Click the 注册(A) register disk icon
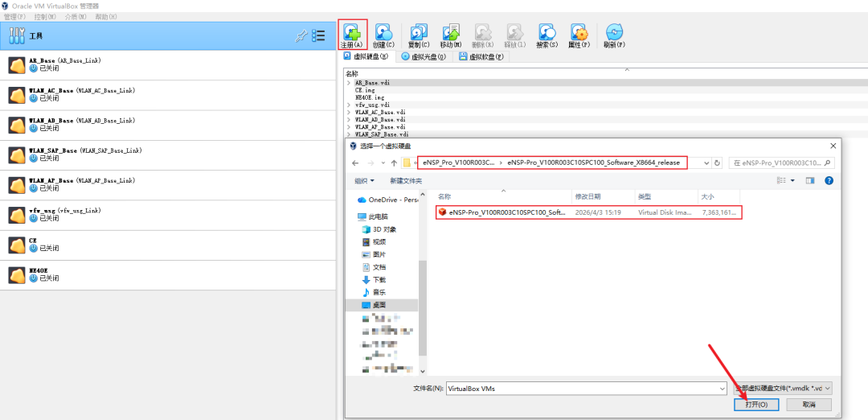The image size is (868, 420). (x=352, y=31)
